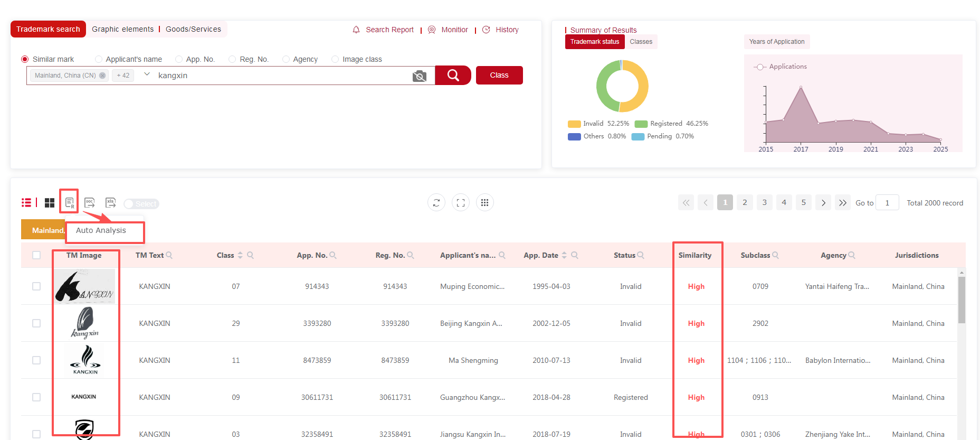Sort results by Class column
The image size is (980, 440).
point(240,255)
